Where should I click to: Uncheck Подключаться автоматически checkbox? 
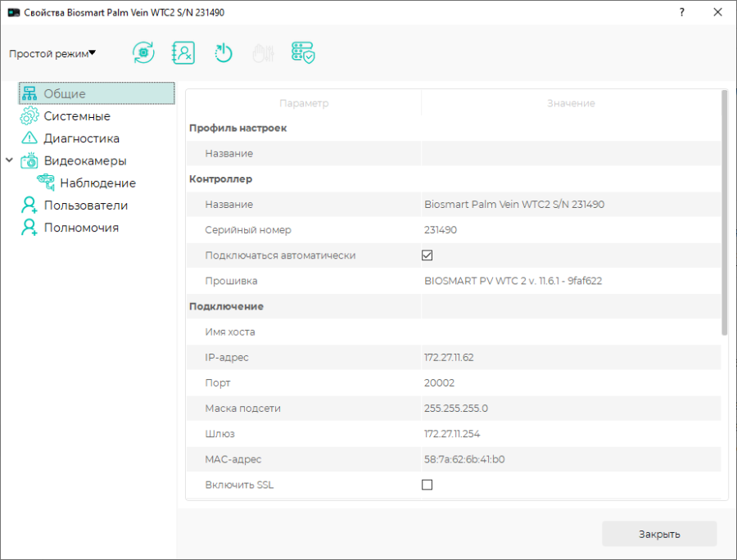(427, 255)
